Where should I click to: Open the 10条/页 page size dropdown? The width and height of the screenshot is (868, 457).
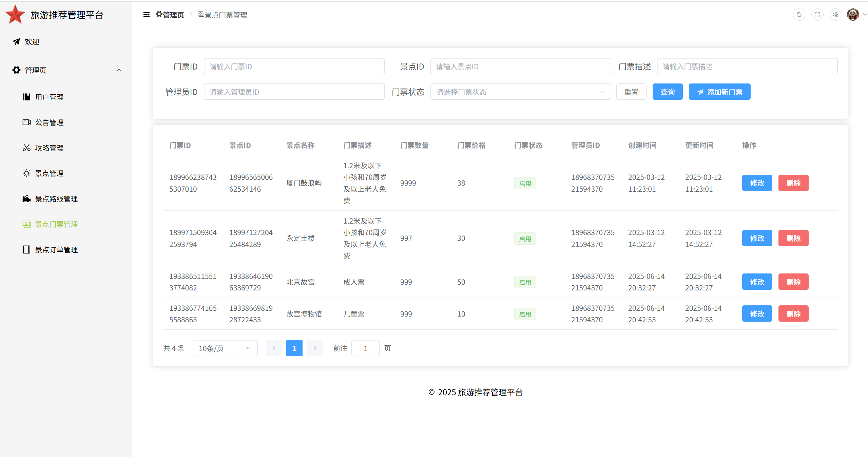(225, 348)
